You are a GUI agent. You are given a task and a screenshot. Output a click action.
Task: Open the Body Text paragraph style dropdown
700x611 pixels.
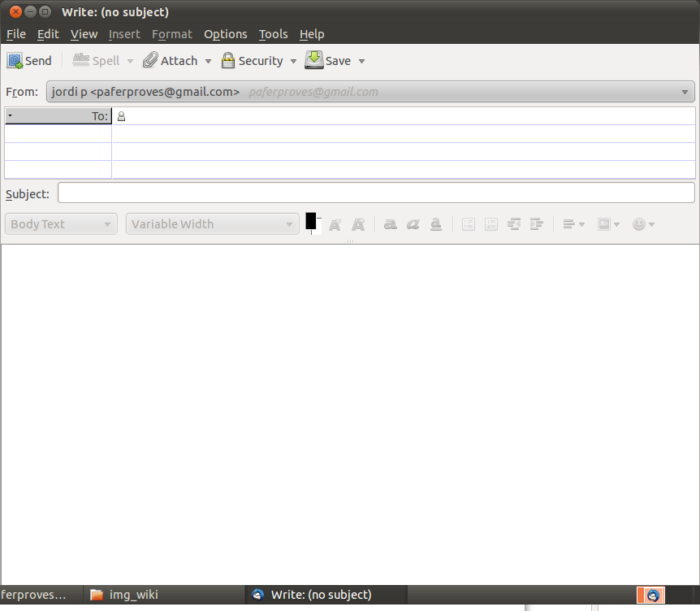[x=61, y=224]
